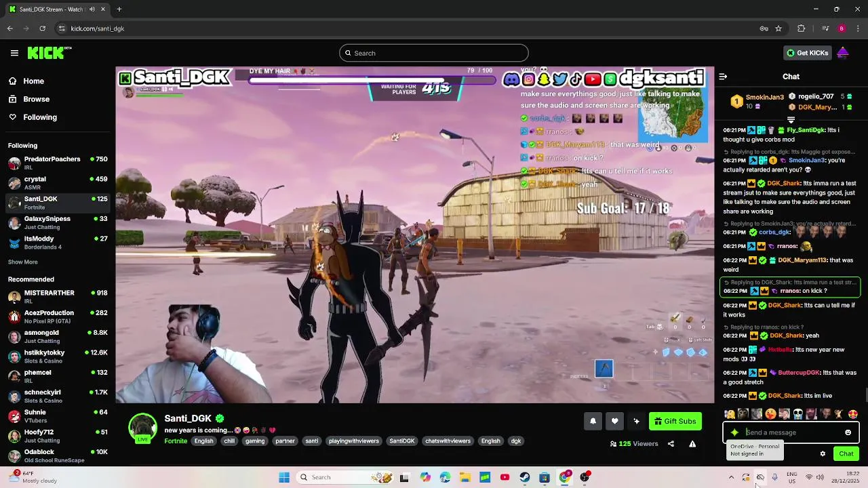Open ItsModdy Borderlands 4 channel
The height and width of the screenshot is (488, 868).
click(58, 243)
